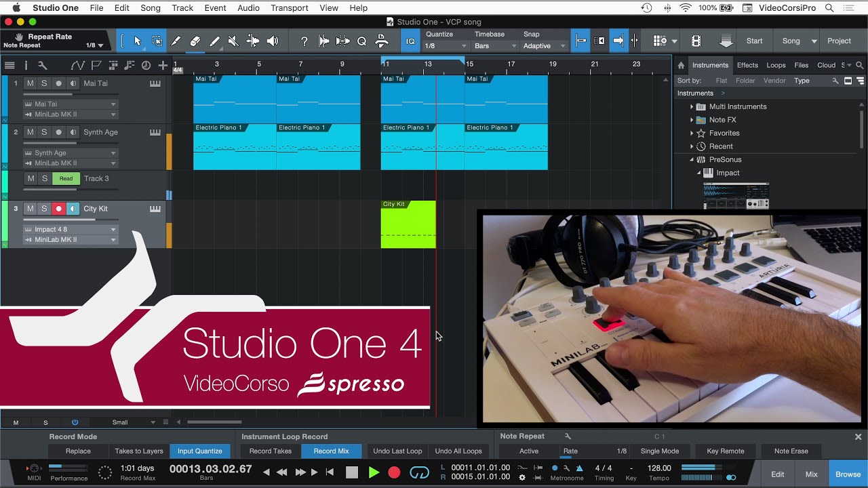The height and width of the screenshot is (488, 868).
Task: Toggle Note Repeat Active
Action: tap(529, 451)
